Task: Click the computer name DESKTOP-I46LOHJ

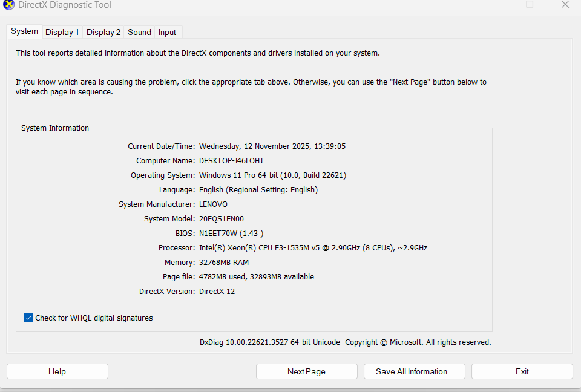Action: [x=231, y=161]
